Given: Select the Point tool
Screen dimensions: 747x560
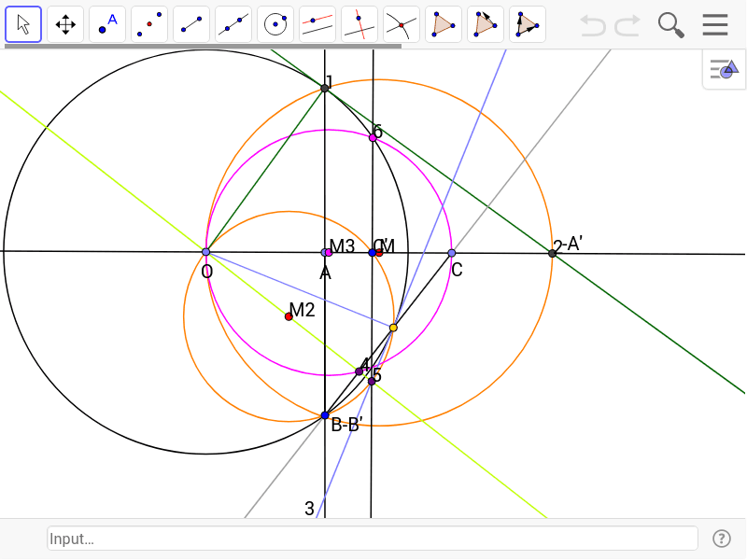Looking at the screenshot, I should [x=106, y=23].
